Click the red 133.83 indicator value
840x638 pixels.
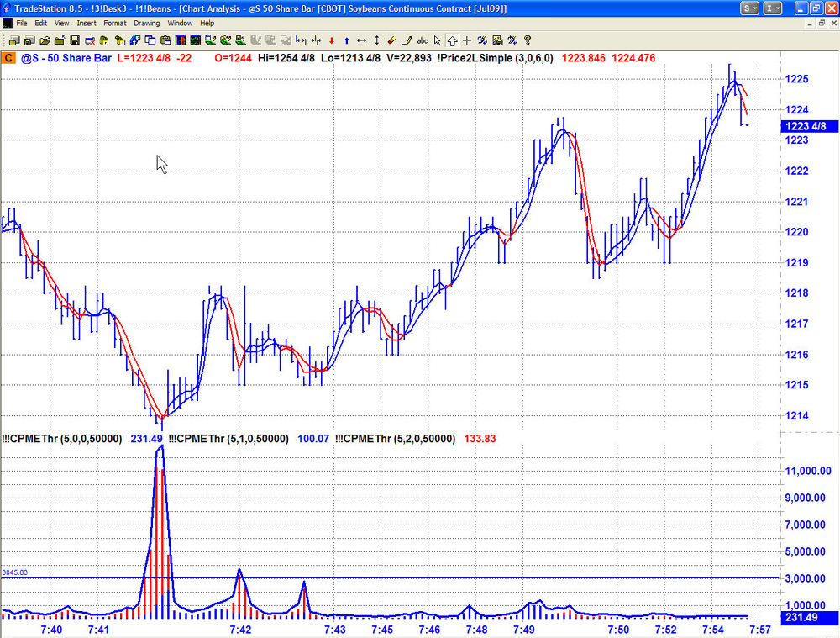point(480,439)
